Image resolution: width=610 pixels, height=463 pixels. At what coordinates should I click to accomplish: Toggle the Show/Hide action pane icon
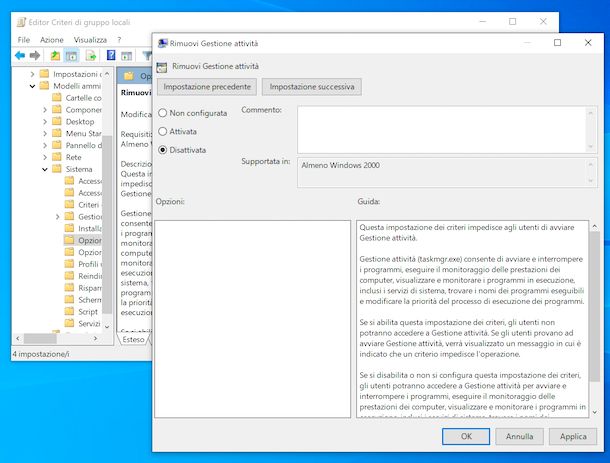pos(127,56)
